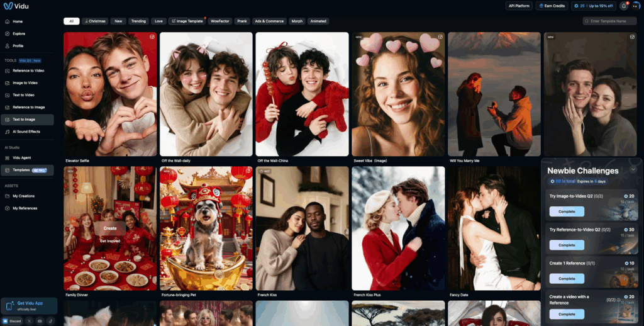This screenshot has height=326, width=644.
Task: Select the Prank filter tab
Action: pyautogui.click(x=242, y=21)
